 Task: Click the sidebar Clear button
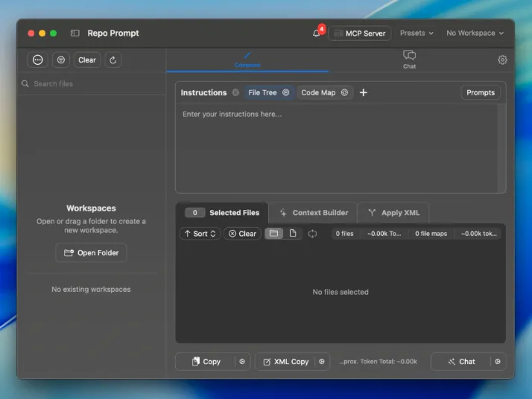[87, 60]
